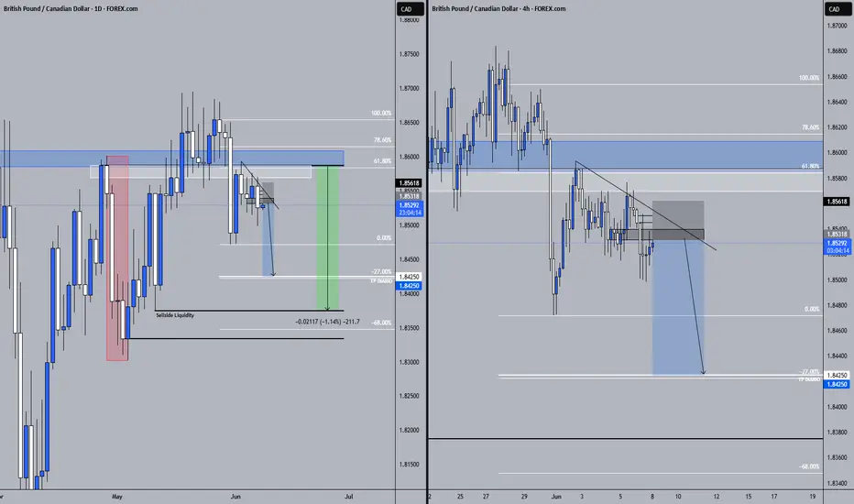This screenshot has height=504, width=854.
Task: Click the '100.00%' Fibonacci label on the 4h chart
Action: click(x=809, y=78)
